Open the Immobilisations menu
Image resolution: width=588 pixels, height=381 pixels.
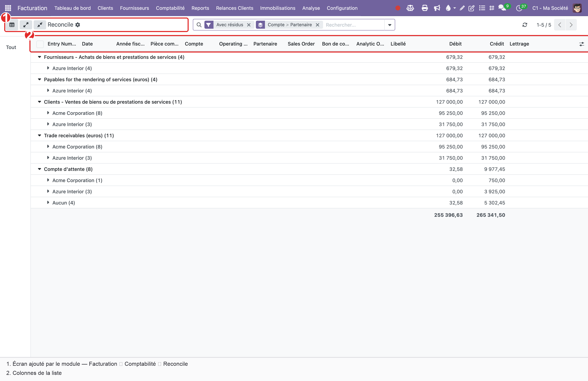click(x=278, y=8)
